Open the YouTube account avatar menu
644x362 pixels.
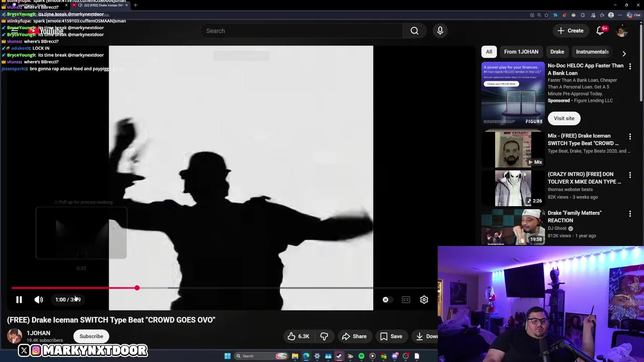[622, 31]
